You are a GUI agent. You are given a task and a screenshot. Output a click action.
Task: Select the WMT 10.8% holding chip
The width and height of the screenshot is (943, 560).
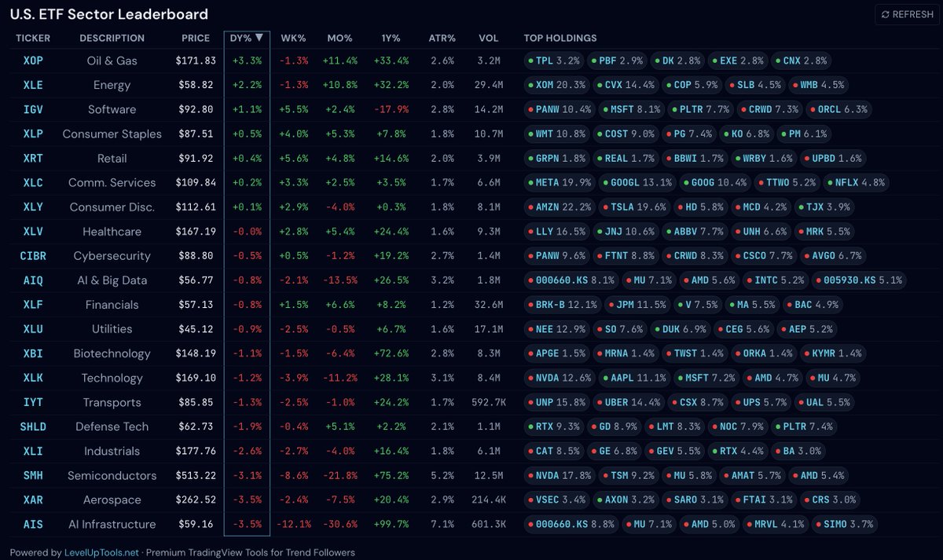coord(558,134)
